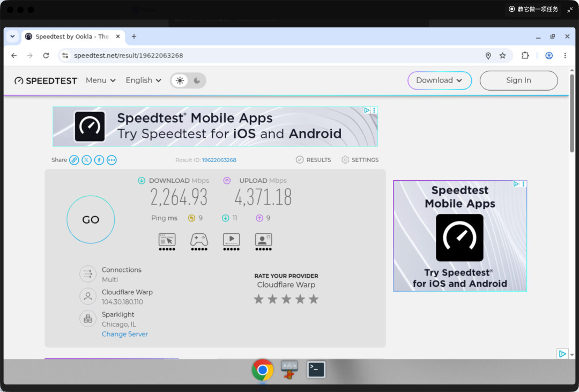The height and width of the screenshot is (392, 579).
Task: Click the sidebar Speedtest Mobile Apps ad
Action: [x=460, y=236]
